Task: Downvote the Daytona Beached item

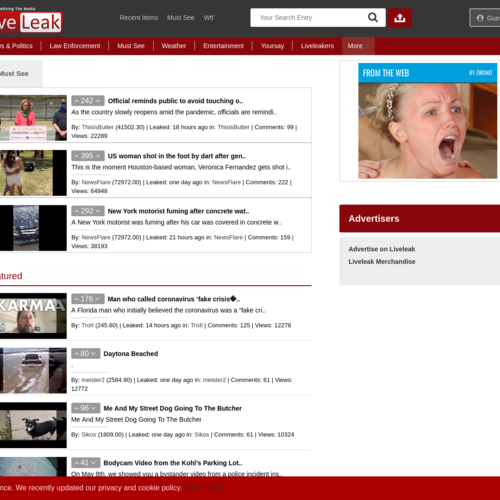Action: coord(94,354)
